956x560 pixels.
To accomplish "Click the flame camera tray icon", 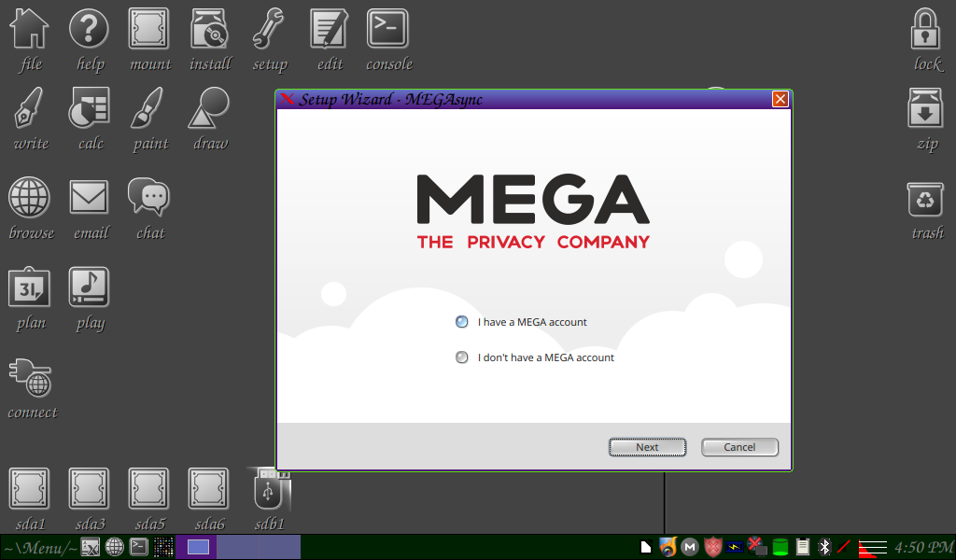I will coord(668,547).
